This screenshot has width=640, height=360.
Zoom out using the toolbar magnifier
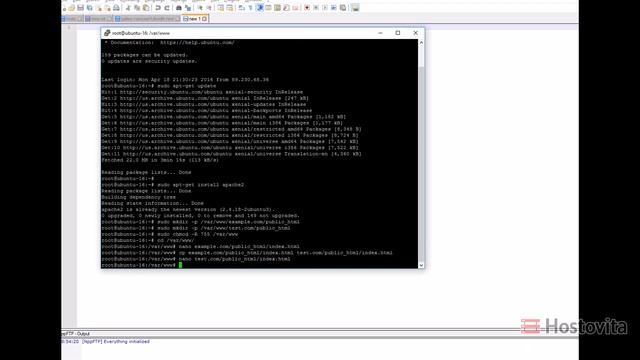(209, 8)
